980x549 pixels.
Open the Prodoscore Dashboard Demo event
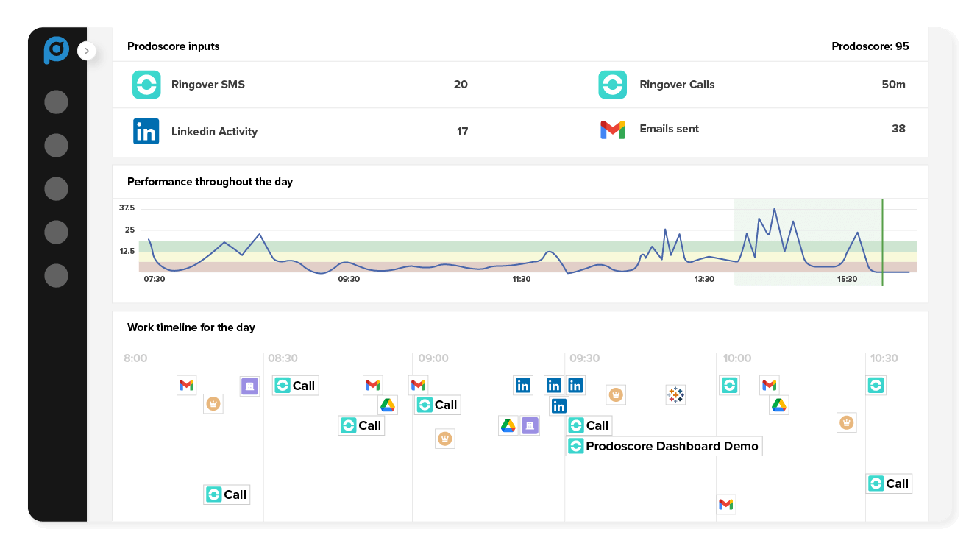coord(664,446)
